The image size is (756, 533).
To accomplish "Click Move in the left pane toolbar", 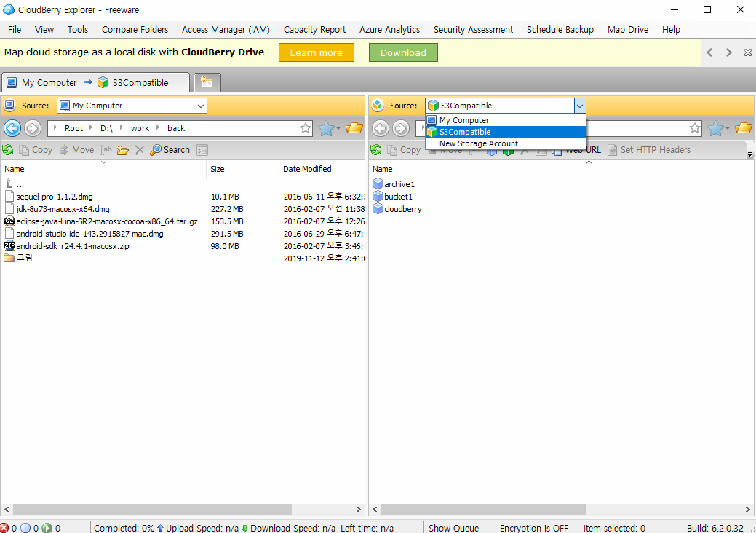I will [x=76, y=150].
